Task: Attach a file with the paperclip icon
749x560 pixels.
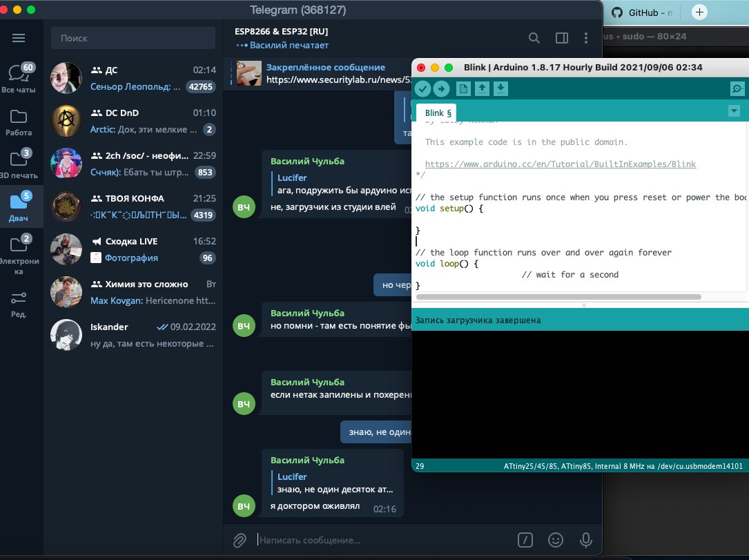Action: (x=240, y=540)
